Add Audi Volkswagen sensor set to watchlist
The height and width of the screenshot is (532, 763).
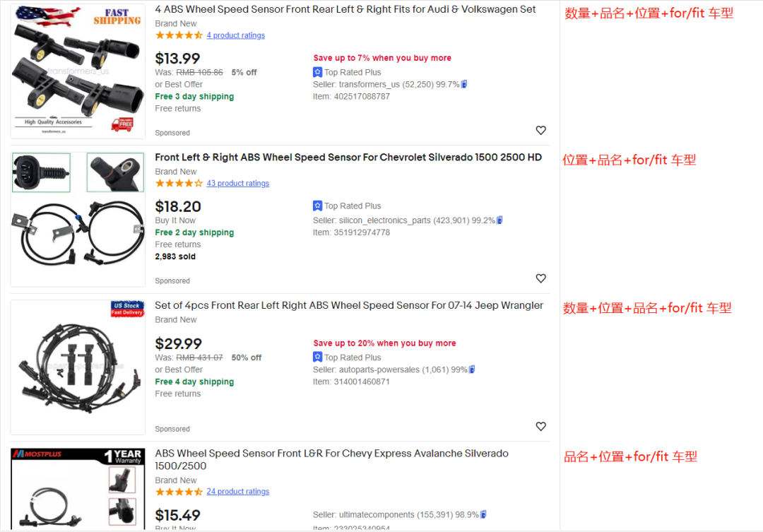coord(540,131)
